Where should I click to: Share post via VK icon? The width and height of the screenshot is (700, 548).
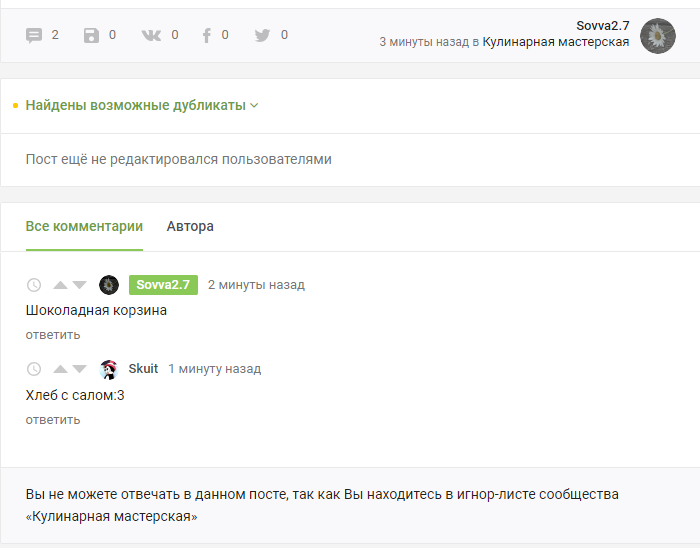151,35
